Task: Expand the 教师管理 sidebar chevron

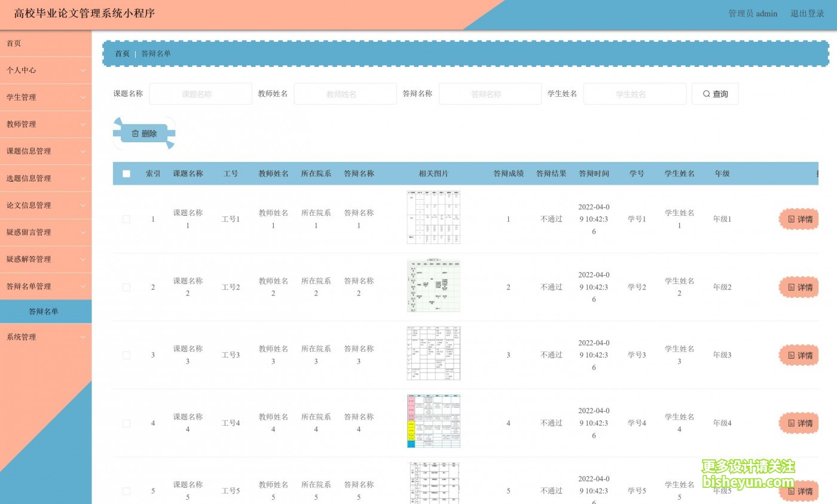Action: 83,124
